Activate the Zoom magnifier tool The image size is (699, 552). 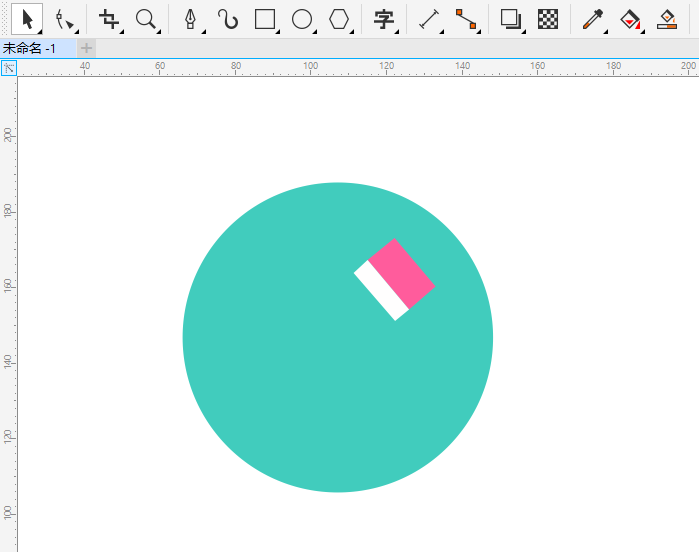pyautogui.click(x=146, y=20)
